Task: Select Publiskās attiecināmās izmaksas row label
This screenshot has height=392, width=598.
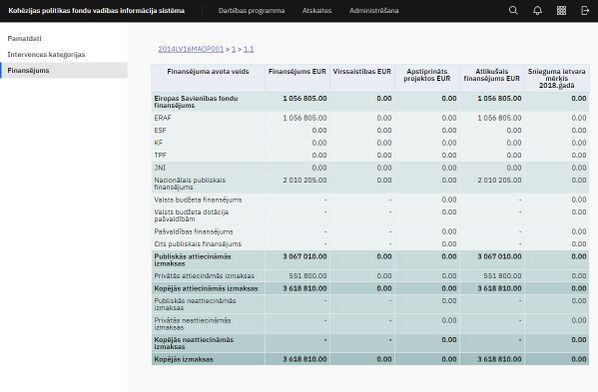Action: 192,260
